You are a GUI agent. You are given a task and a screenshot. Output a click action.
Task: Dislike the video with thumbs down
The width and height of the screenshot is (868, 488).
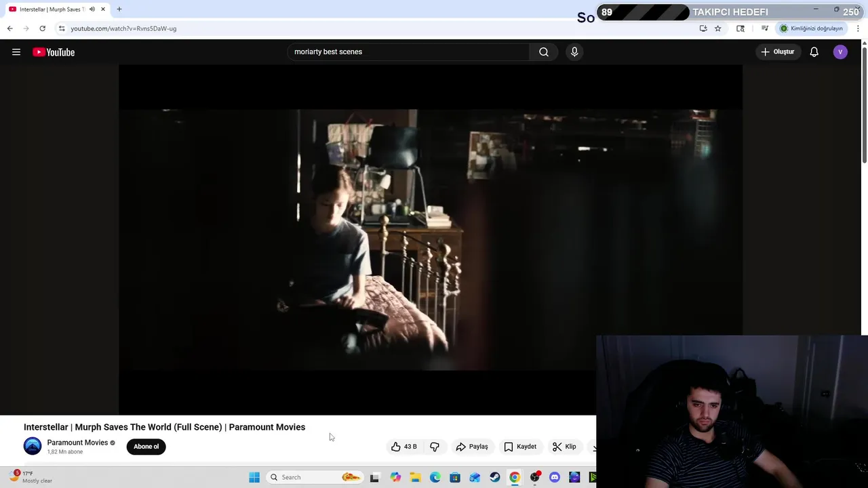coord(435,447)
